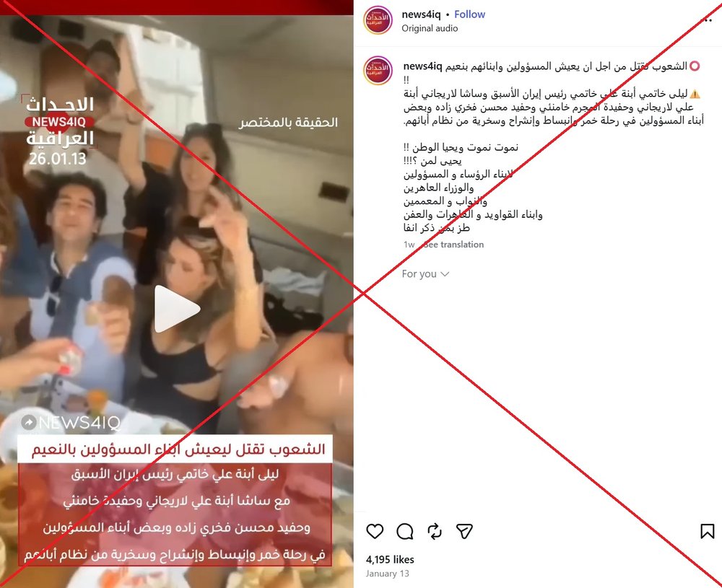
Task: Click the January 13 post date
Action: click(x=387, y=574)
